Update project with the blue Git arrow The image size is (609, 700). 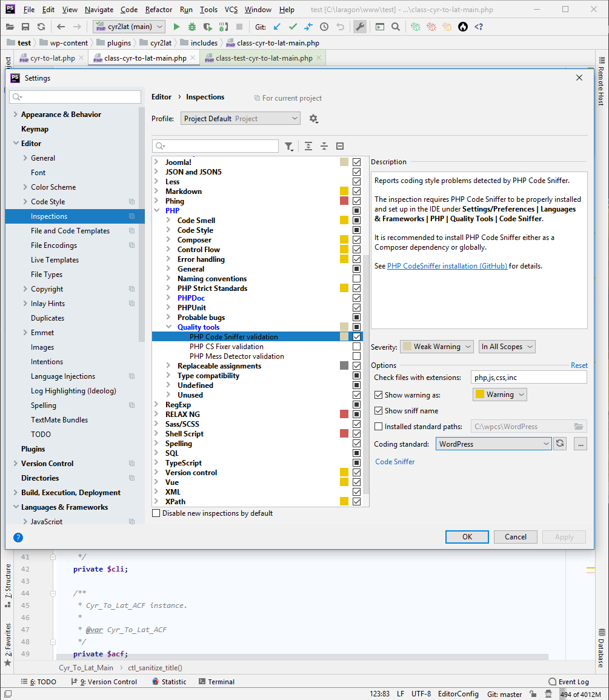pyautogui.click(x=278, y=27)
